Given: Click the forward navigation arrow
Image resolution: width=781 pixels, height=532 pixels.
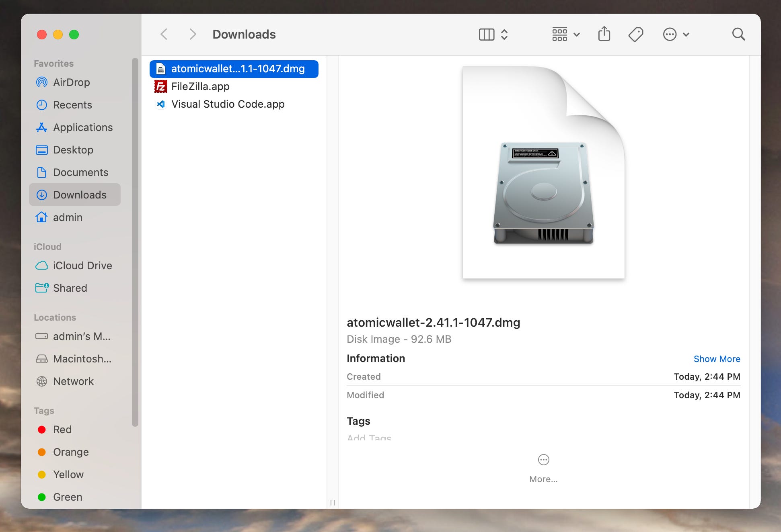Looking at the screenshot, I should pyautogui.click(x=193, y=34).
